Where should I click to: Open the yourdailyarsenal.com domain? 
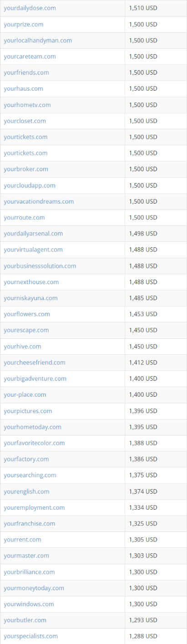[33, 234]
